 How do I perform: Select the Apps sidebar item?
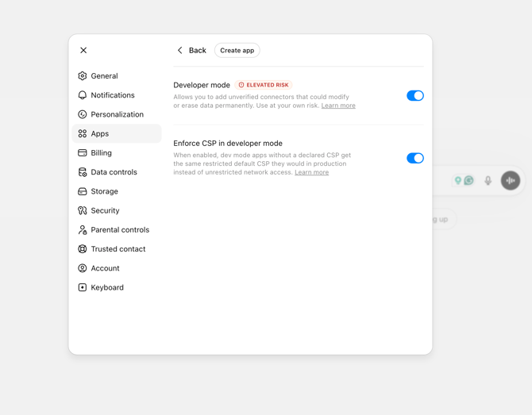(x=117, y=133)
